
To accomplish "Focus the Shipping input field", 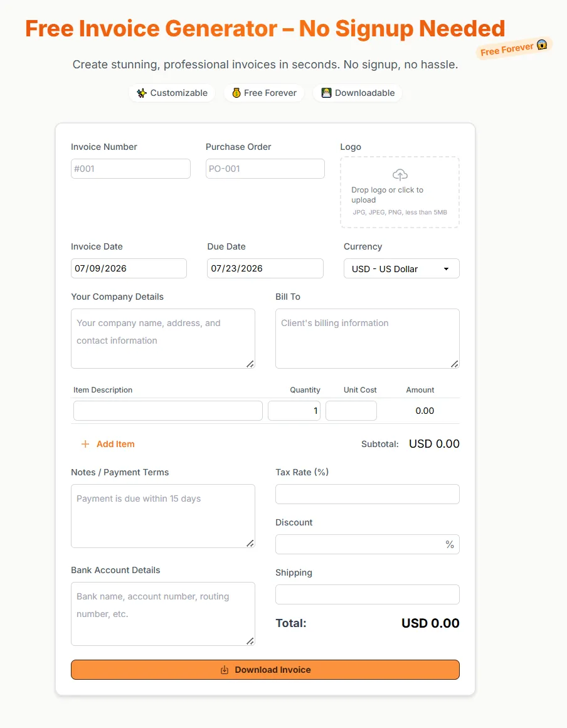I will tap(368, 594).
